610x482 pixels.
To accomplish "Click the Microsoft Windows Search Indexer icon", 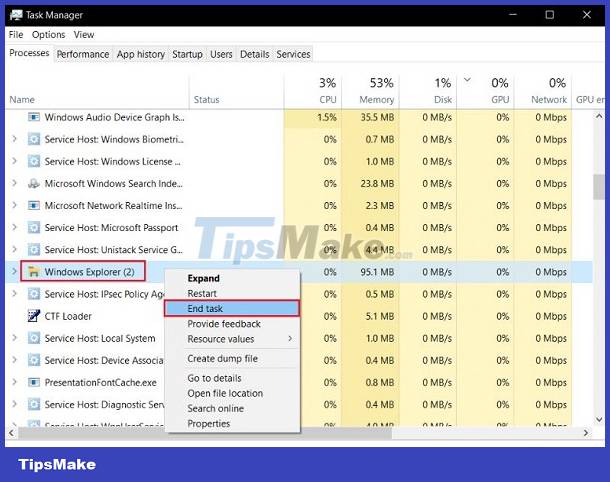I will (x=34, y=183).
